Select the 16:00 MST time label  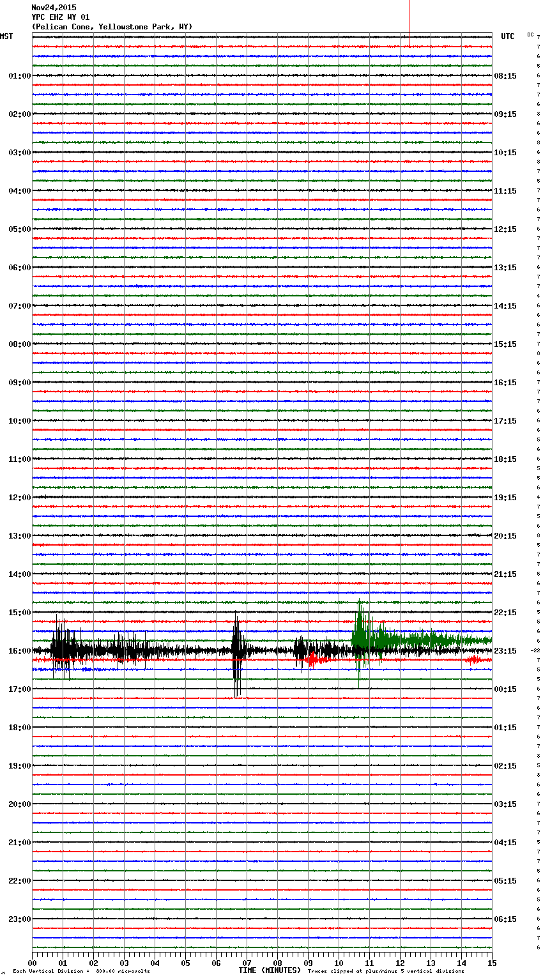pyautogui.click(x=20, y=651)
